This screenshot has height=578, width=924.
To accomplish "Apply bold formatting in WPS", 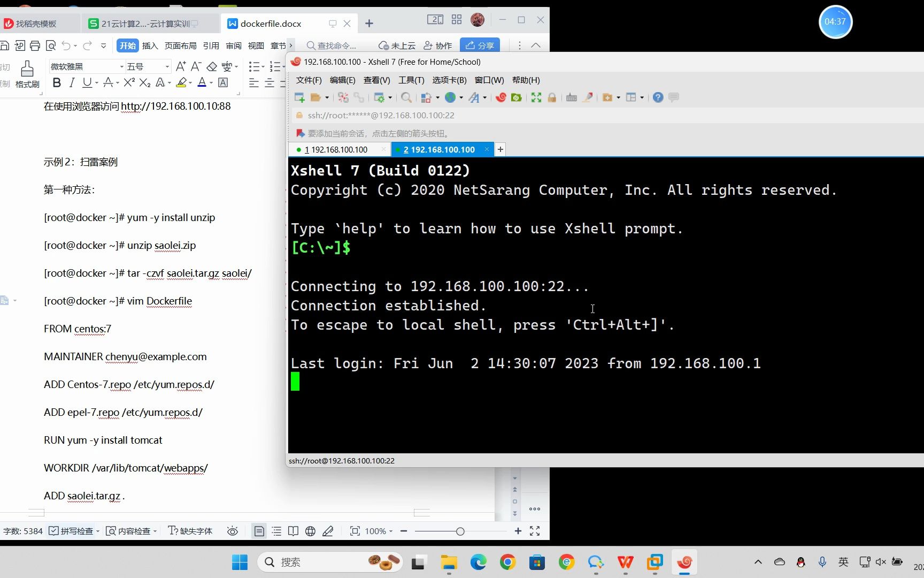I will click(x=57, y=82).
